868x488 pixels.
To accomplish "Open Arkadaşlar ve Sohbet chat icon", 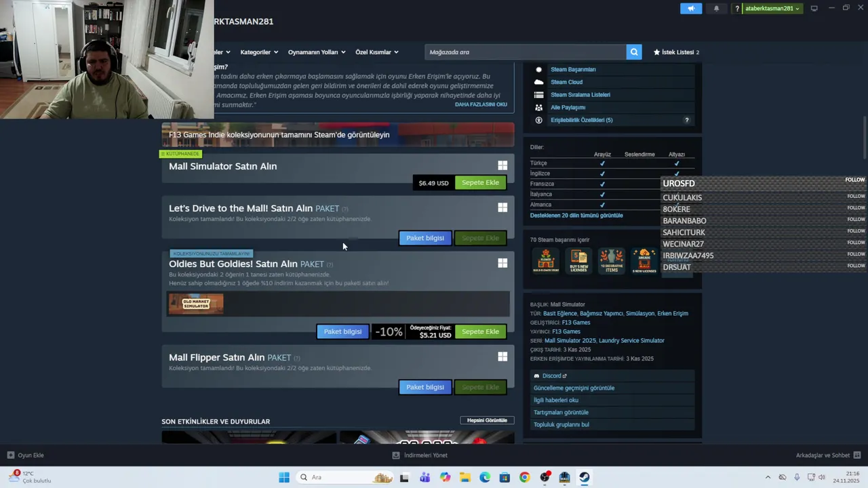I will point(857,455).
